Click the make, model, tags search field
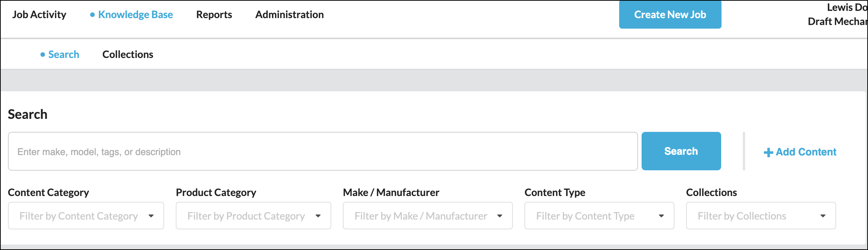Viewport: 868px width, 250px height. coord(322,151)
